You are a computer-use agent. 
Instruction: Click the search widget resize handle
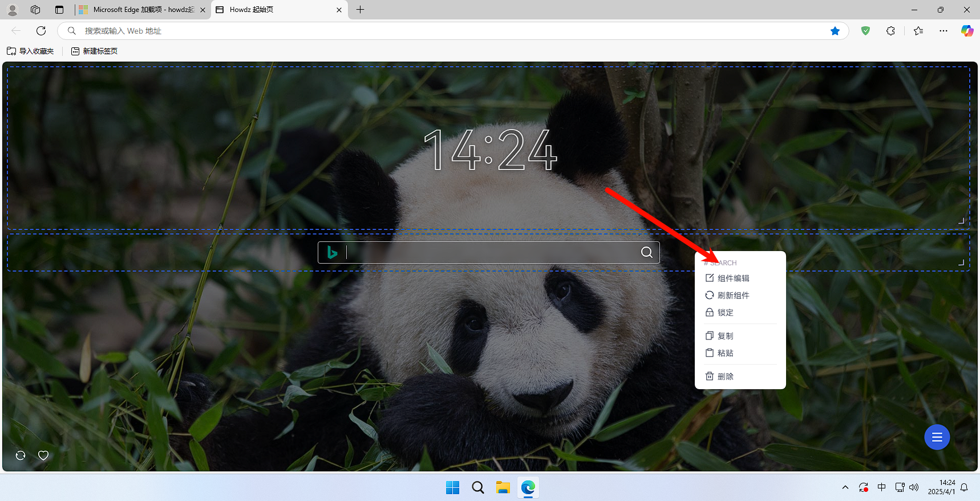tap(961, 262)
